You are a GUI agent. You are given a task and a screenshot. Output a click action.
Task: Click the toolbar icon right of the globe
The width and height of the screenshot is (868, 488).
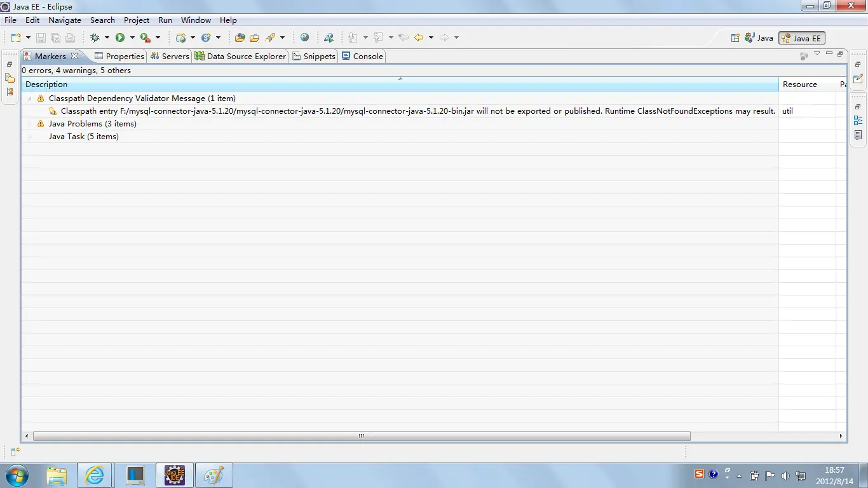[x=329, y=38]
